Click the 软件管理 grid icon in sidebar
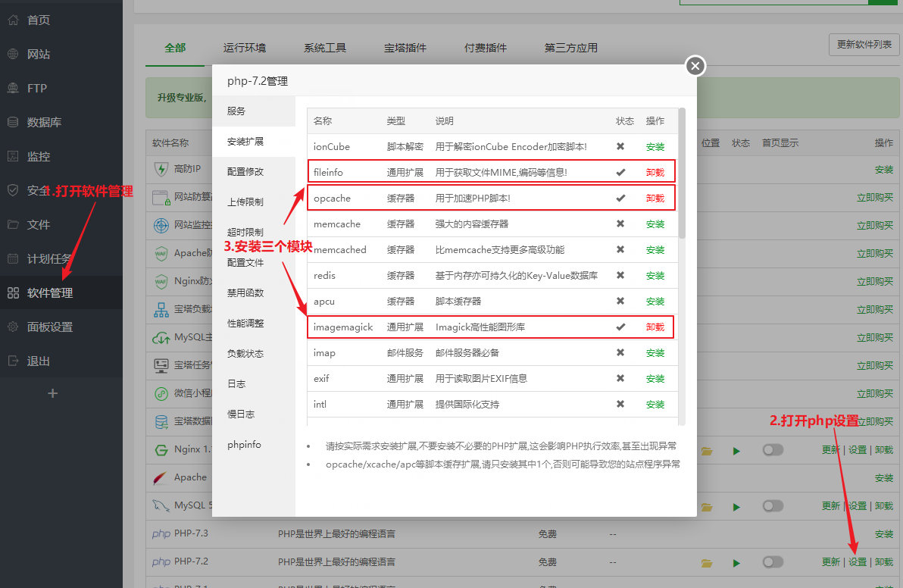The image size is (903, 588). pos(13,292)
